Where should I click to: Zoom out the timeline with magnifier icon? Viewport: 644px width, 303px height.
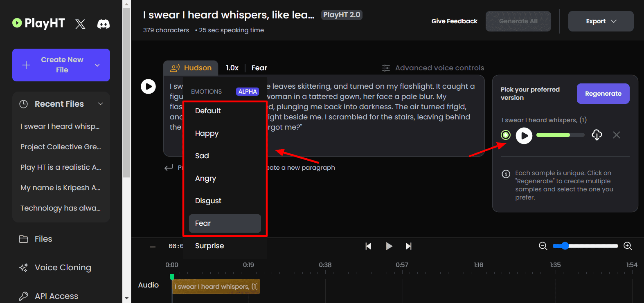(543, 246)
